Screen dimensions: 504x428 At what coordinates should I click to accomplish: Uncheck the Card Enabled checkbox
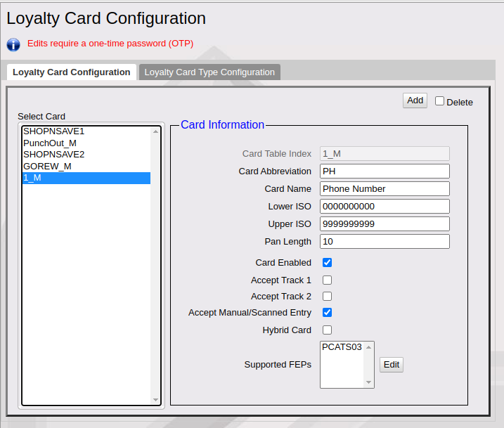pyautogui.click(x=327, y=263)
